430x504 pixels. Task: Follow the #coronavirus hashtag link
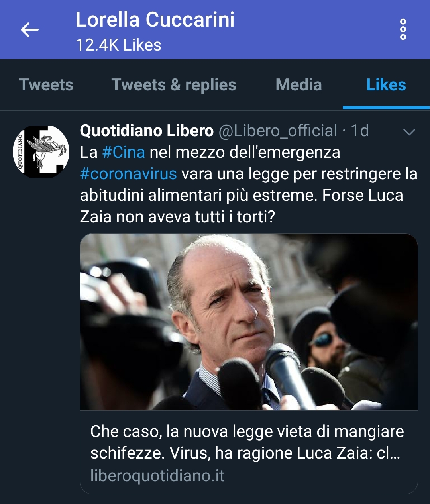tap(128, 174)
